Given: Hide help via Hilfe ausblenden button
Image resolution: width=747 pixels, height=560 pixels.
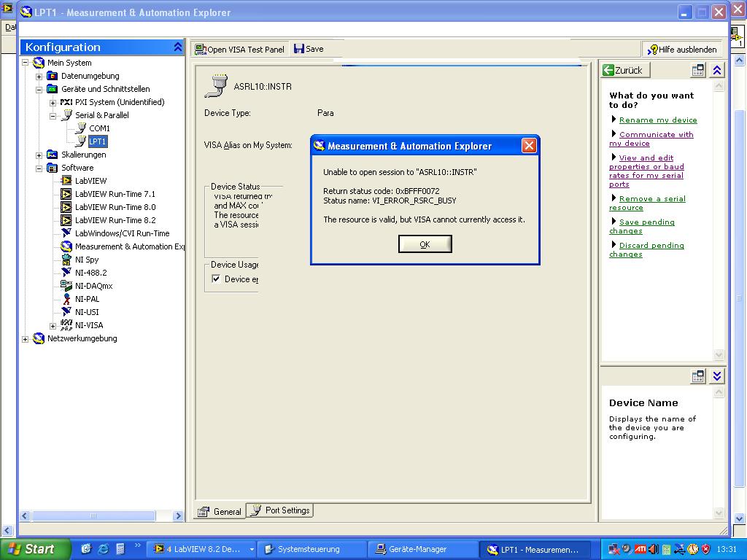Looking at the screenshot, I should 682,49.
